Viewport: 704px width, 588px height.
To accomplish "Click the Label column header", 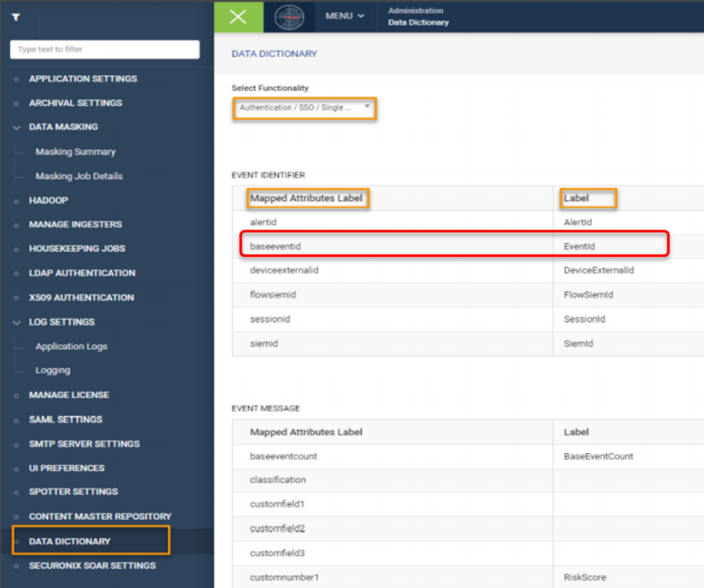I will (588, 198).
